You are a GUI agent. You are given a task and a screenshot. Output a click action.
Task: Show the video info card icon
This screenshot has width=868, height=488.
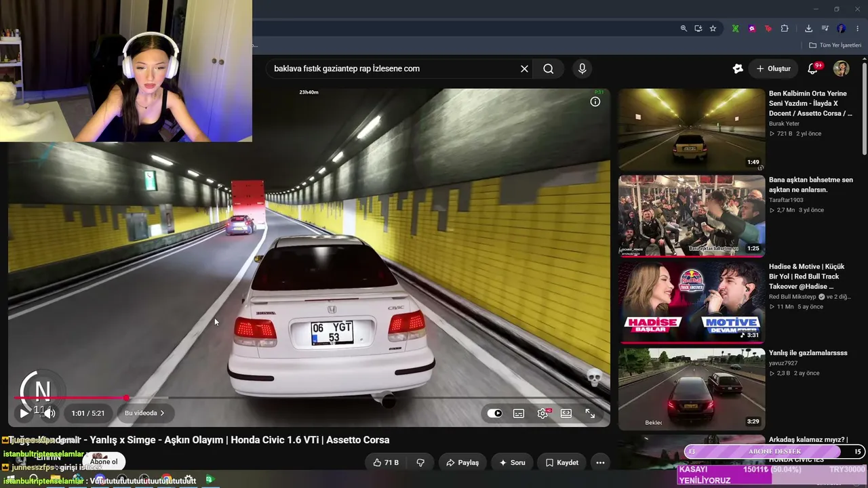coord(595,102)
